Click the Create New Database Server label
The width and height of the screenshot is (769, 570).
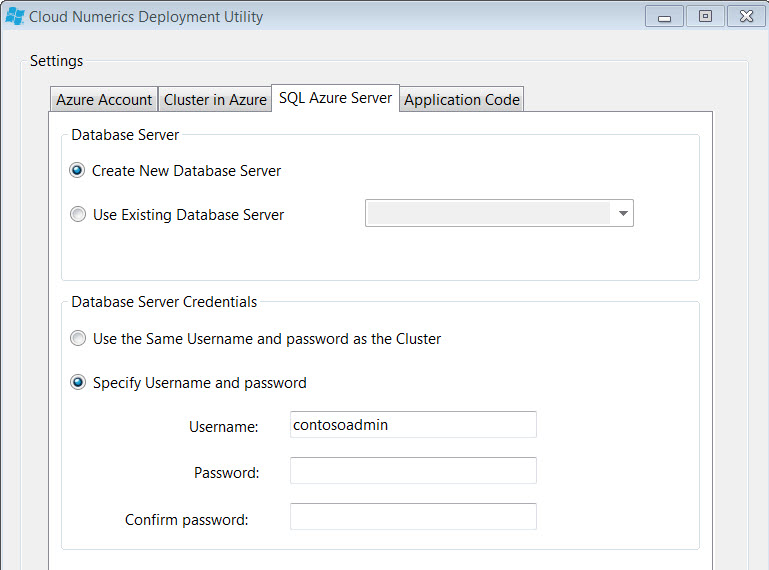pos(186,171)
